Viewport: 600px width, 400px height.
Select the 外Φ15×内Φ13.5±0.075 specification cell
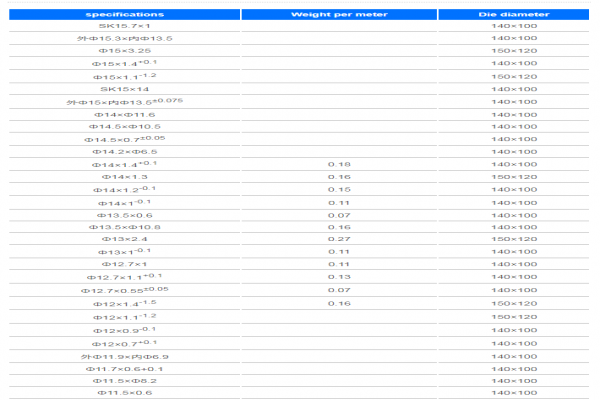pos(125,102)
